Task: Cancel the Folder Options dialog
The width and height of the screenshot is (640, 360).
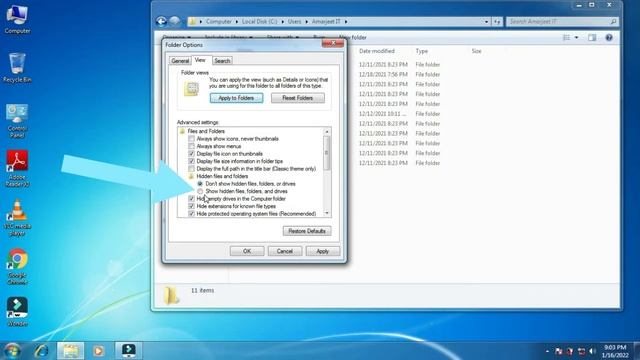Action: pos(284,251)
